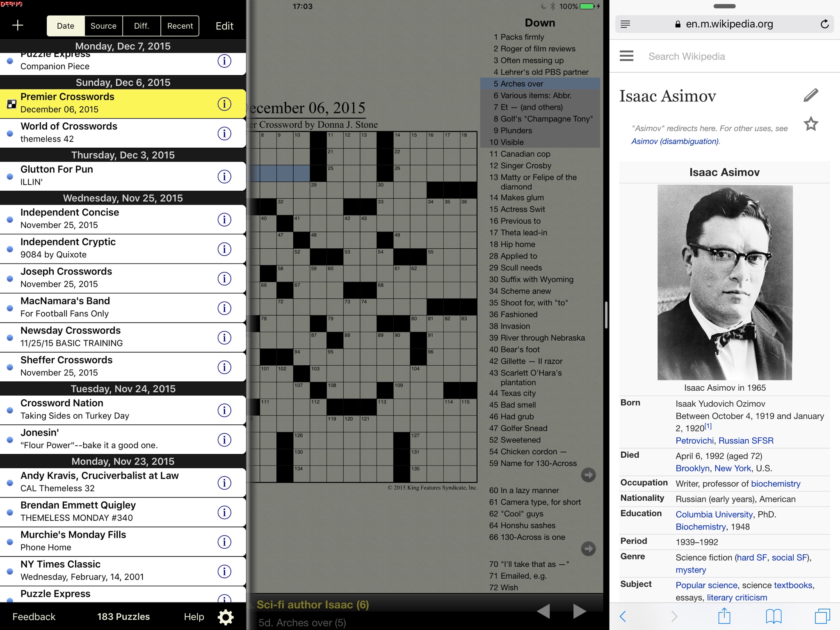Open Safari reader view icon in address bar
840x630 pixels.
(x=625, y=24)
